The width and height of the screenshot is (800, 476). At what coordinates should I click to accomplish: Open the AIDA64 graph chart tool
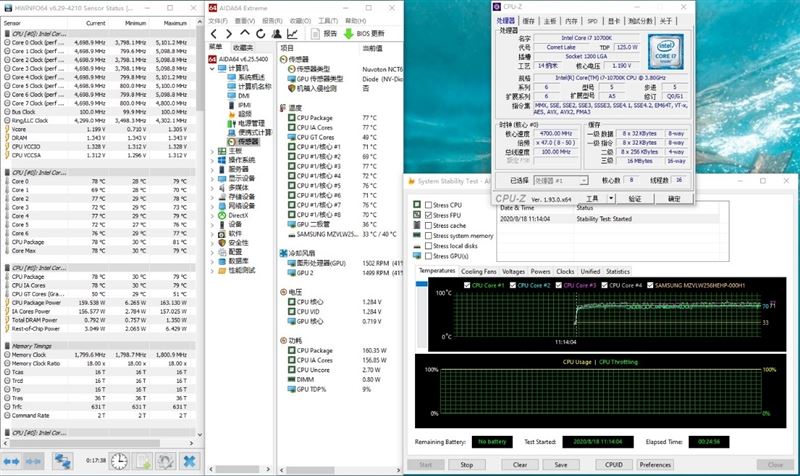click(292, 34)
